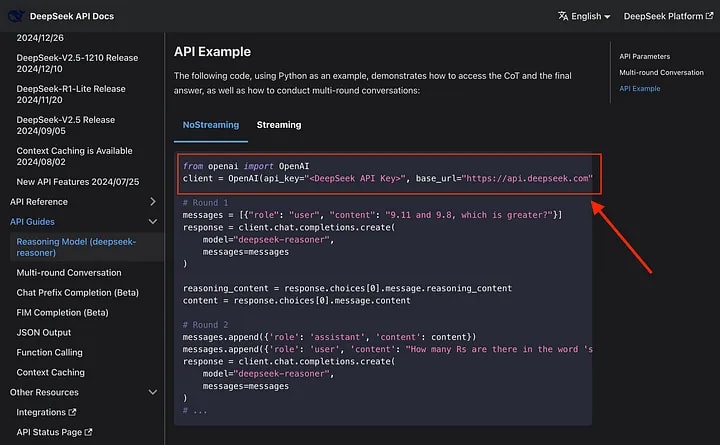This screenshot has width=720, height=445.
Task: Collapse the Other Resources chevron
Action: (152, 393)
